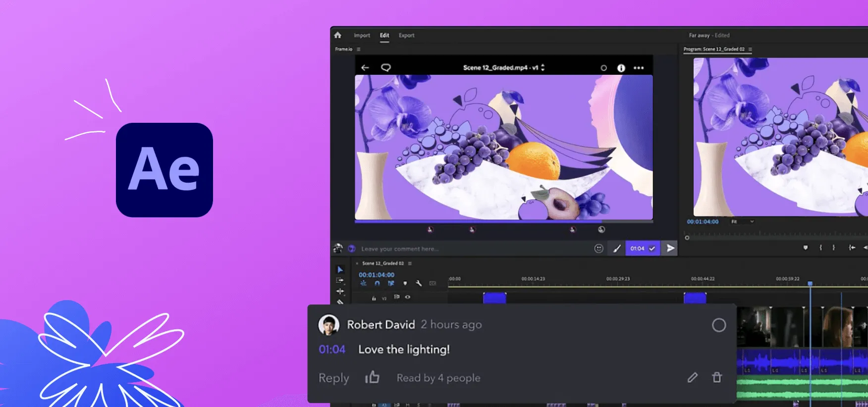Select the Razor tool
The height and width of the screenshot is (407, 868).
coord(340,301)
